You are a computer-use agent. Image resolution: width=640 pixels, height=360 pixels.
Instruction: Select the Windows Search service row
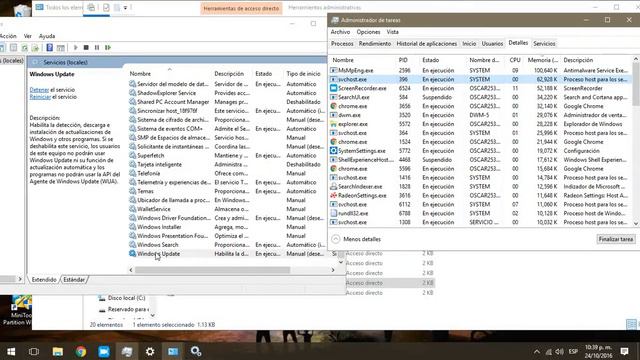228,244
